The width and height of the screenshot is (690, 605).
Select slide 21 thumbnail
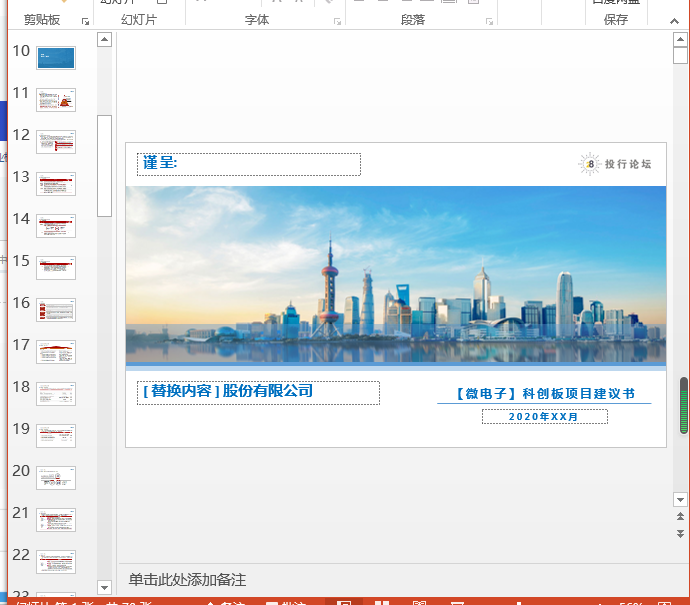pos(56,520)
